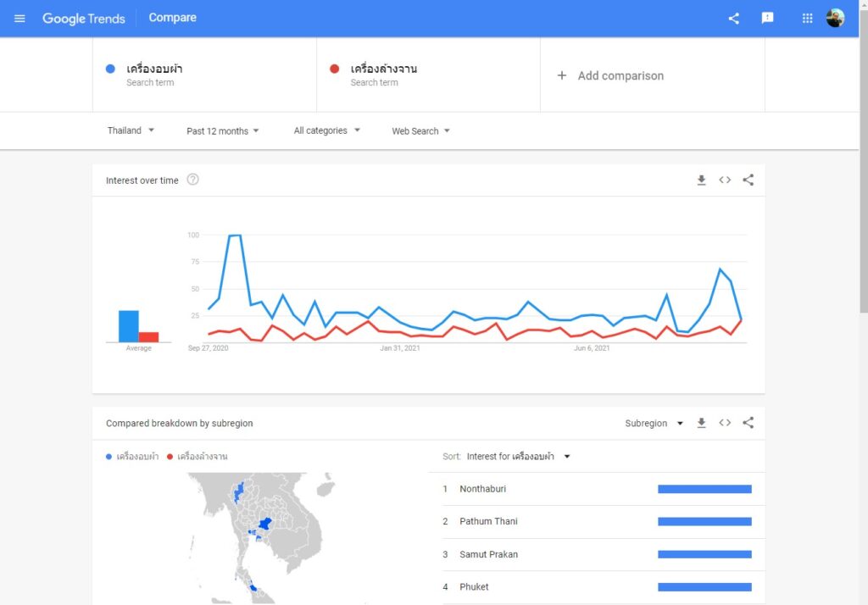Image resolution: width=868 pixels, height=605 pixels.
Task: Click the blue เครื่องอบผ้า map legend
Action: click(x=132, y=457)
